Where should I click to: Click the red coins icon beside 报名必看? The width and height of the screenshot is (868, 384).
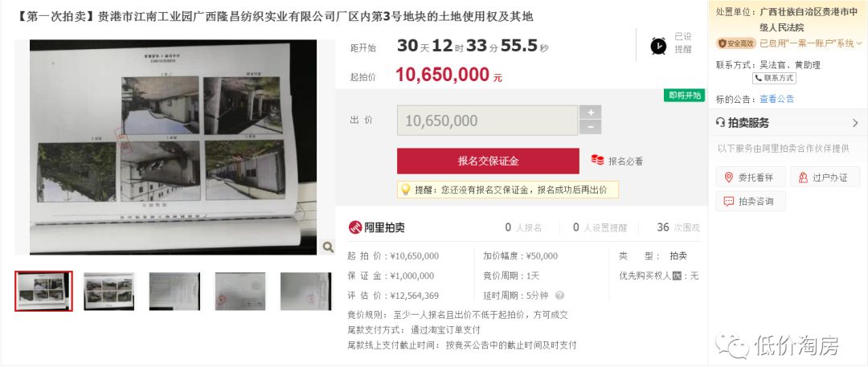pyautogui.click(x=597, y=161)
